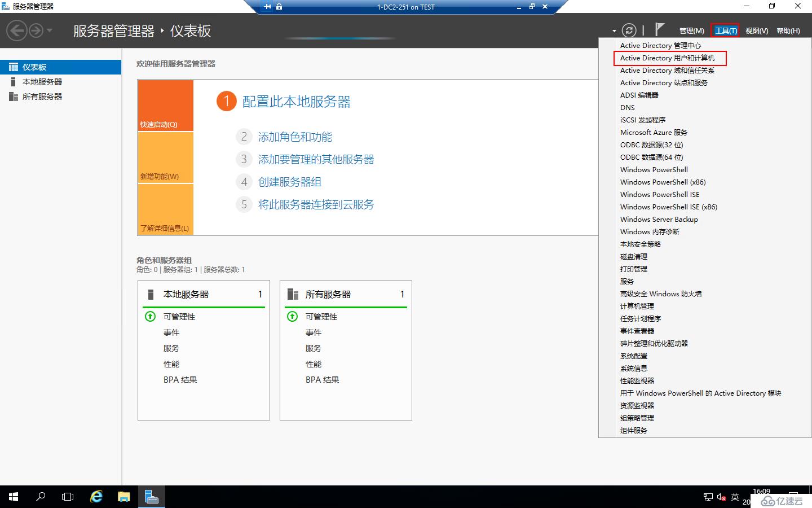
Task: Expand dropdown arrow beside refresh icon
Action: pos(614,31)
